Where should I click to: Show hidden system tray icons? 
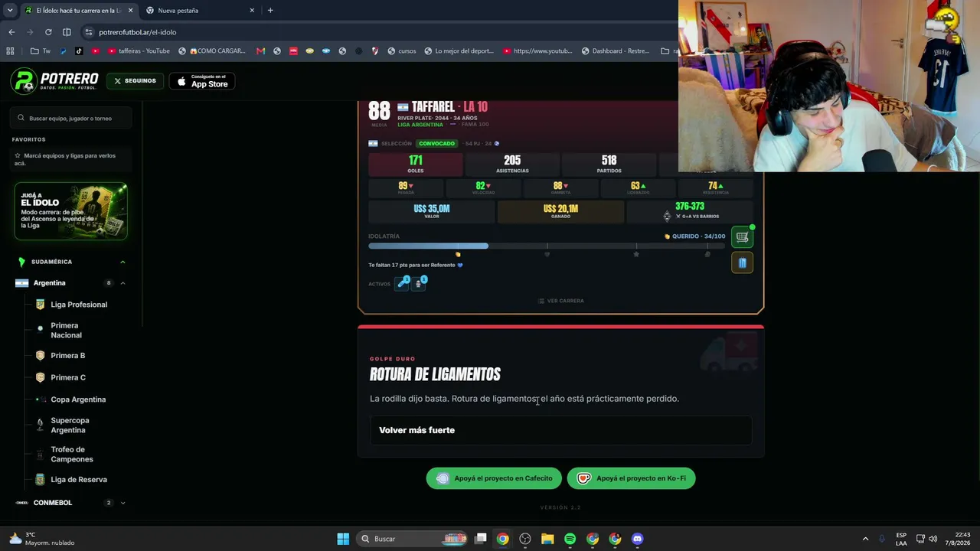click(x=865, y=539)
